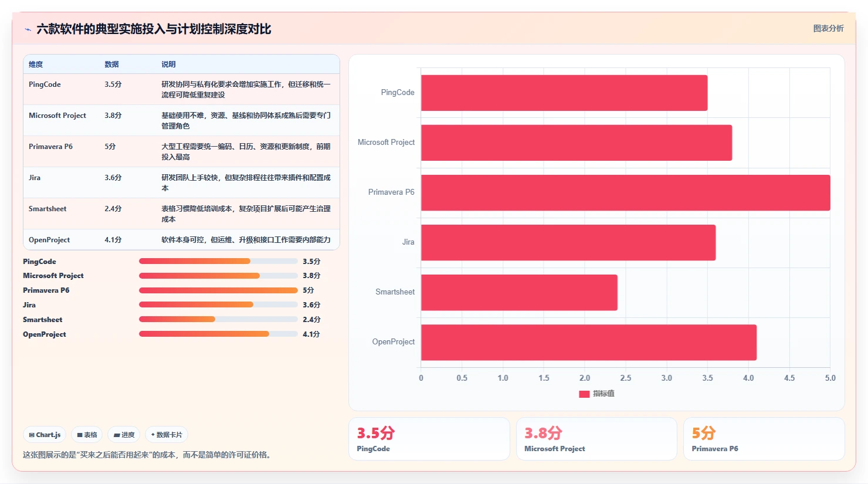The width and height of the screenshot is (868, 484).
Task: Click the 0.5 tick on the chart x-axis
Action: [462, 378]
